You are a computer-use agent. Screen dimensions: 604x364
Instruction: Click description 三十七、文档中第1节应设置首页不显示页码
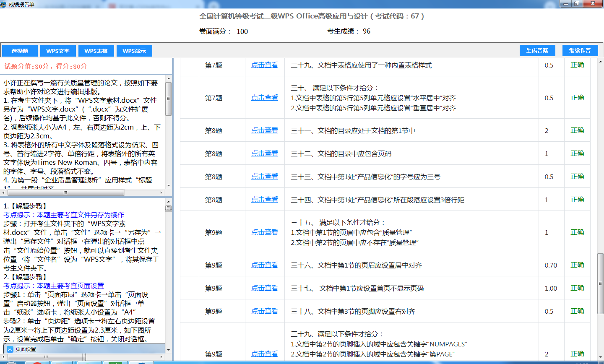click(x=357, y=288)
